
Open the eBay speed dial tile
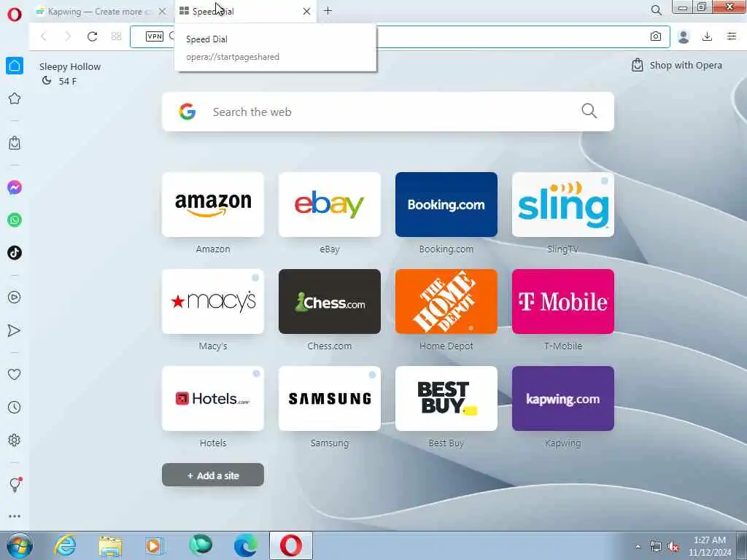coord(330,205)
